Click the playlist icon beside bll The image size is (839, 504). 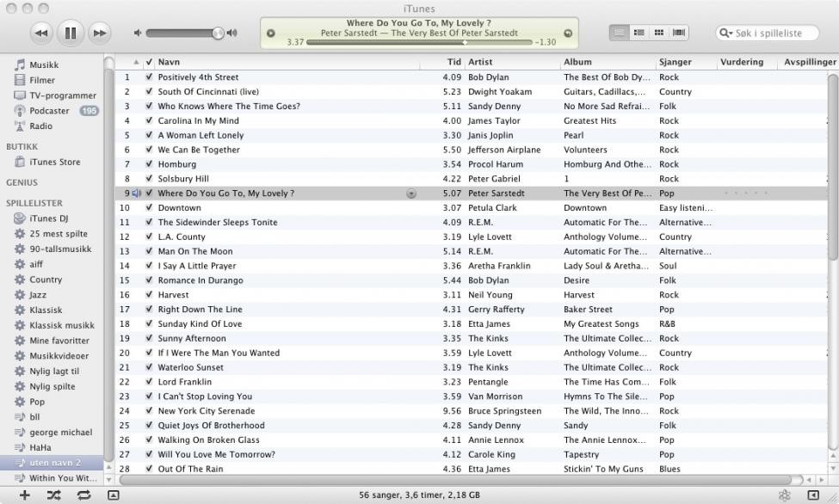tap(20, 417)
